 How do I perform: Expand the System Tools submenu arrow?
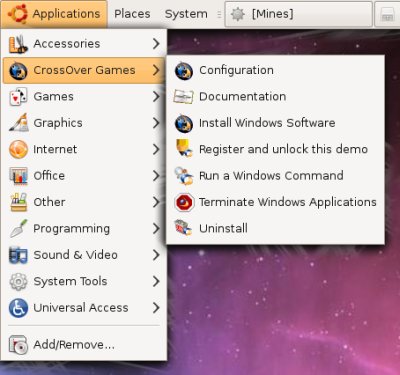pyautogui.click(x=156, y=281)
